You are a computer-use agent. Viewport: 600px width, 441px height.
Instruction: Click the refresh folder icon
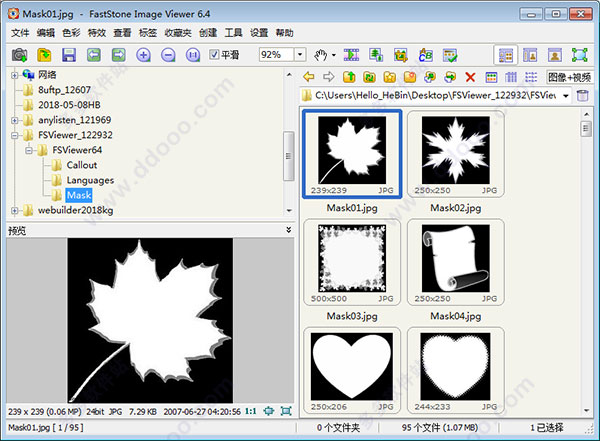tap(369, 77)
